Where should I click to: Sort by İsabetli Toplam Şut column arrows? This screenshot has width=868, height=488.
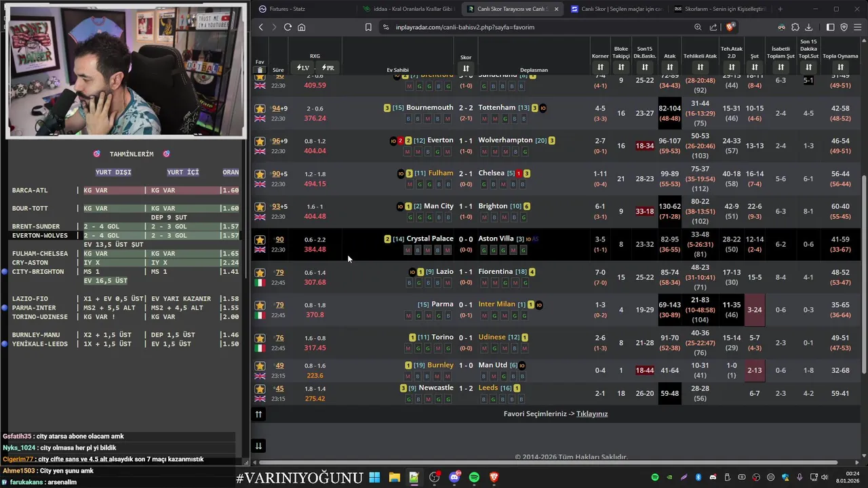click(781, 67)
